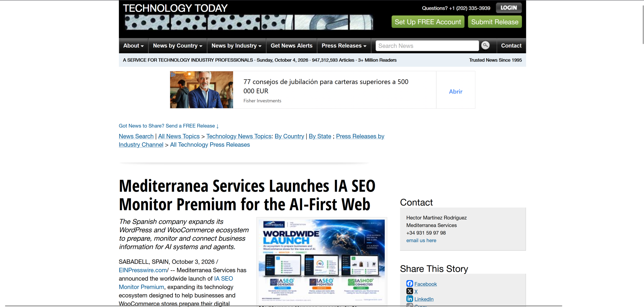Click the Submit Release button
Screen dimensions: 644x307
(495, 22)
